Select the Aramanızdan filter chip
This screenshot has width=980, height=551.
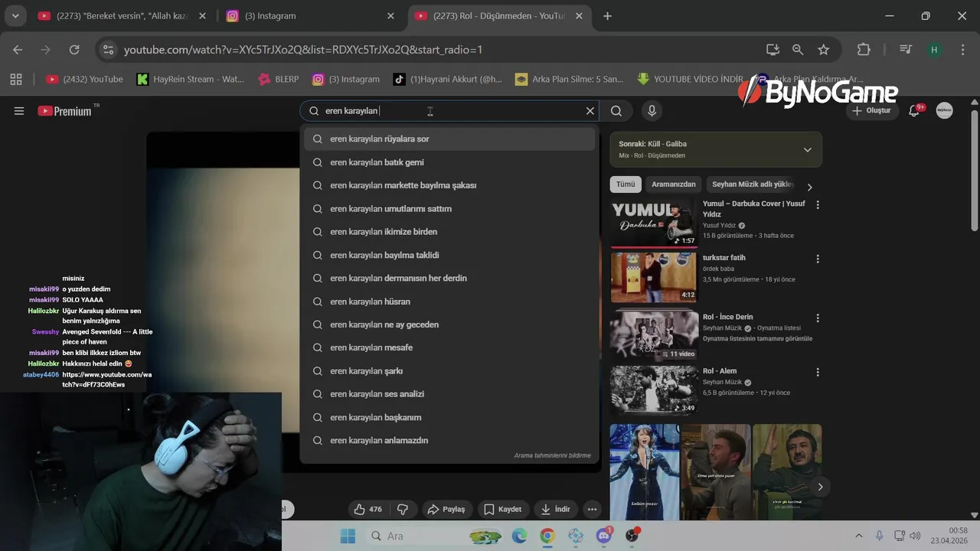pyautogui.click(x=674, y=184)
